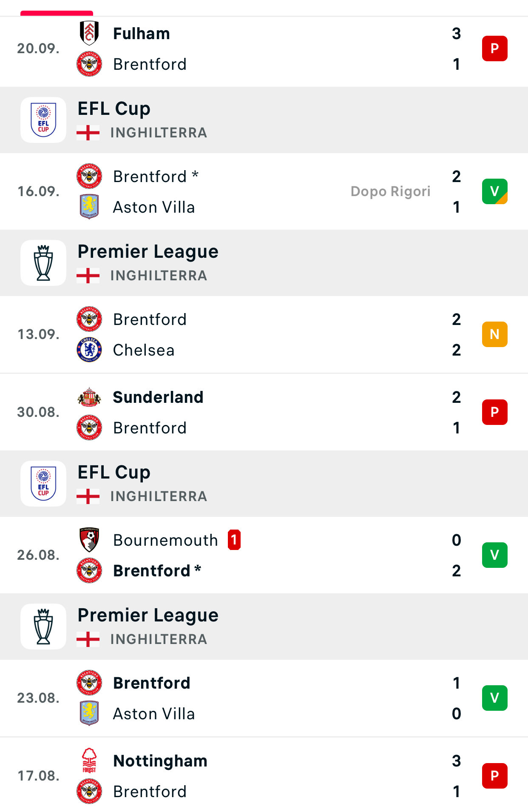528x812 pixels.
Task: Open the second EFL Cup header
Action: coord(264,484)
